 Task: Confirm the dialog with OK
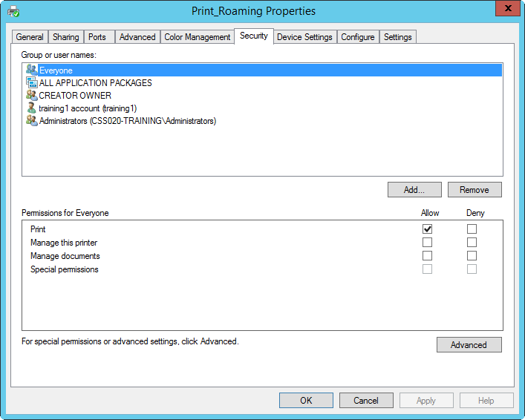click(306, 401)
